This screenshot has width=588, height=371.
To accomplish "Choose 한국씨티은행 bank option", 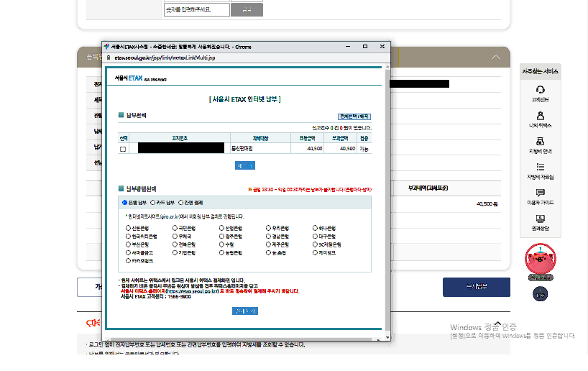I will click(128, 237).
